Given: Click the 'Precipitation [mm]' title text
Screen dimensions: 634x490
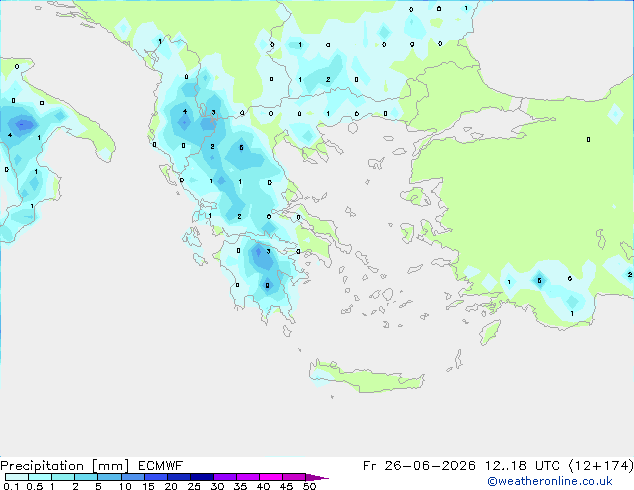Looking at the screenshot, I should [x=65, y=466].
